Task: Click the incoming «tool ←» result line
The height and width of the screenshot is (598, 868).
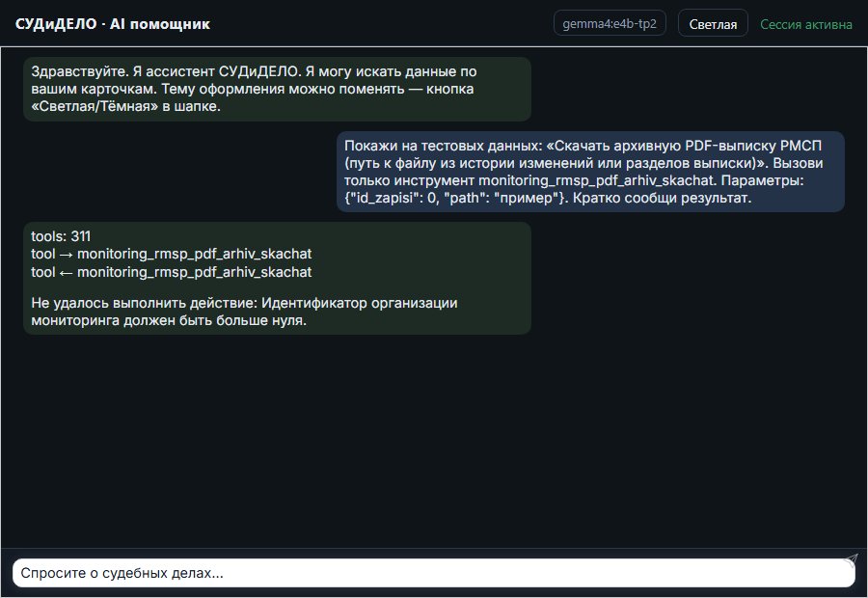Action: click(x=171, y=272)
